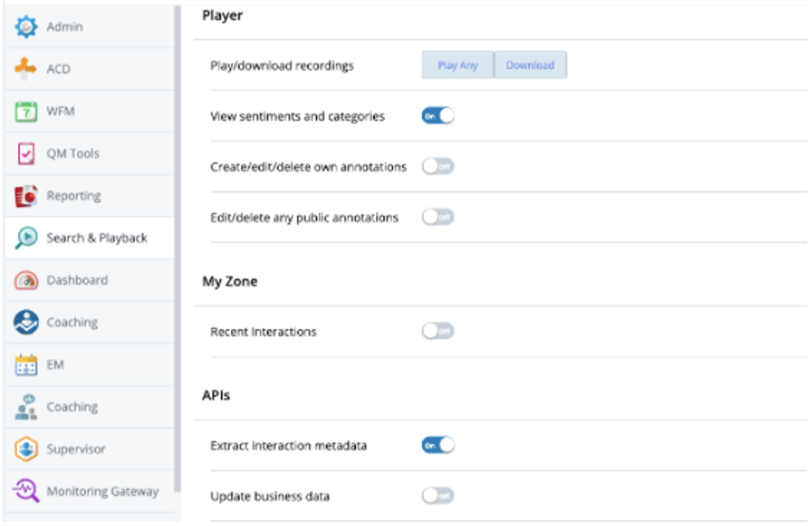The image size is (812, 526).
Task: Turn on Edit/delete any public annotations
Action: [x=438, y=217]
